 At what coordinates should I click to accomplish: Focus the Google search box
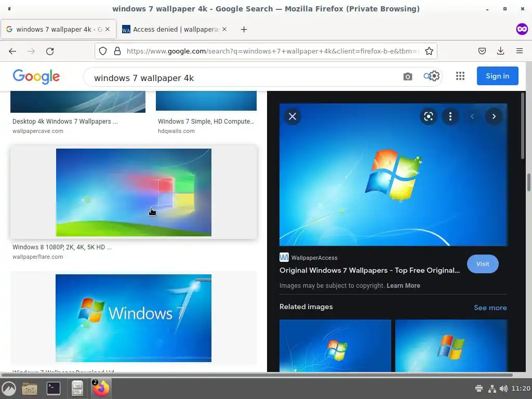click(x=244, y=78)
